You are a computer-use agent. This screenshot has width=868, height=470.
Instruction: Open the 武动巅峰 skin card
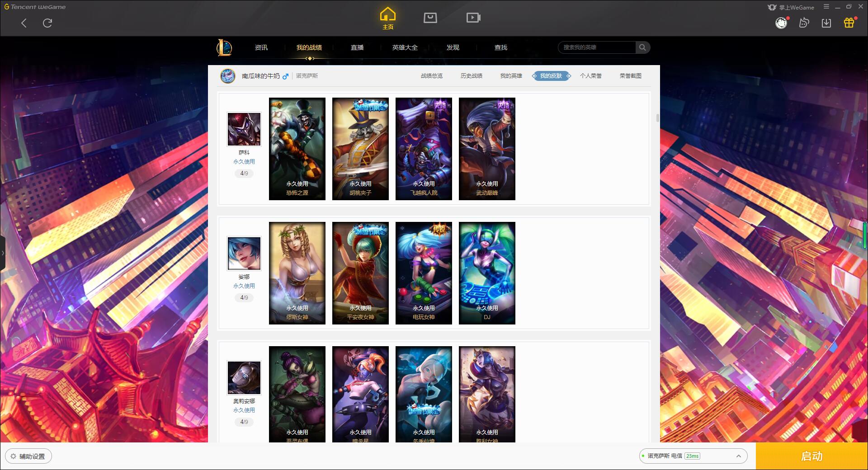tap(487, 149)
